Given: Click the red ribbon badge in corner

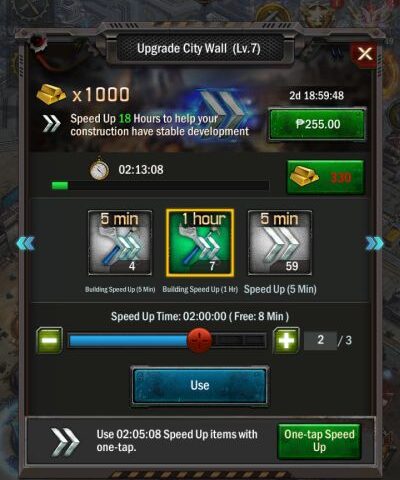Looking at the screenshot, I should [x=38, y=45].
